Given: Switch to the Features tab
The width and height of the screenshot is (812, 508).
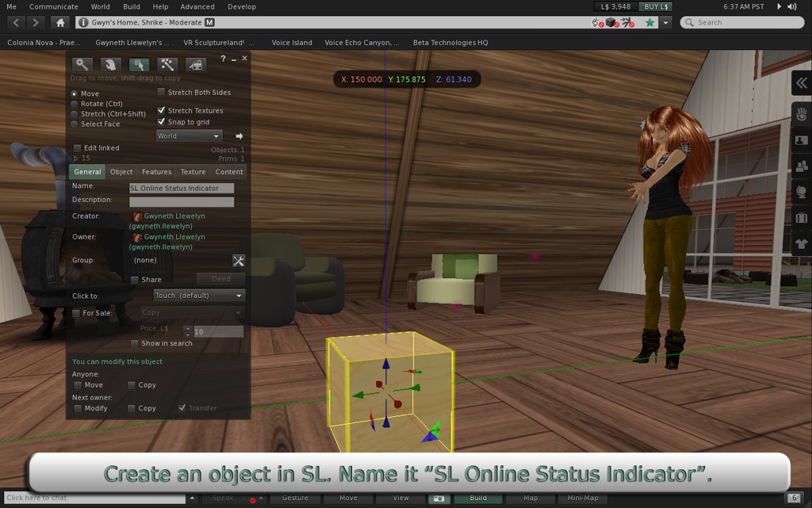Looking at the screenshot, I should tap(156, 172).
